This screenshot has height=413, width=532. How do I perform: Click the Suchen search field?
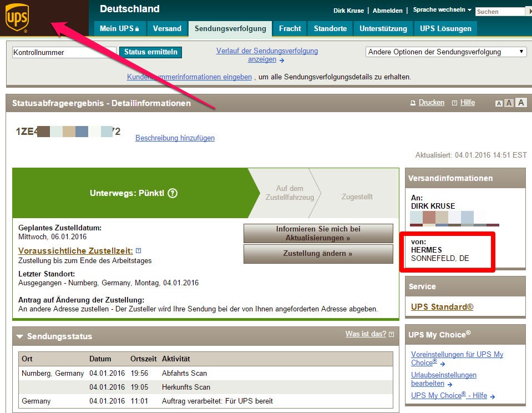point(500,12)
